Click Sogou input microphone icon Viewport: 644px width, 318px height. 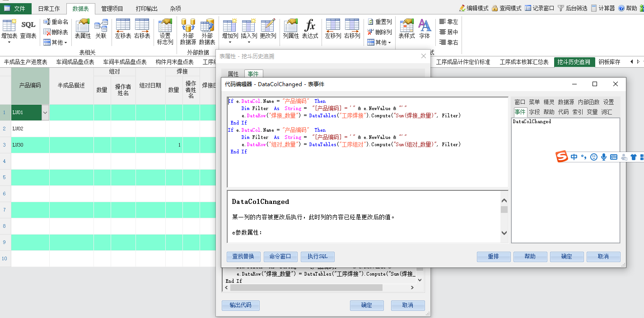tap(604, 157)
